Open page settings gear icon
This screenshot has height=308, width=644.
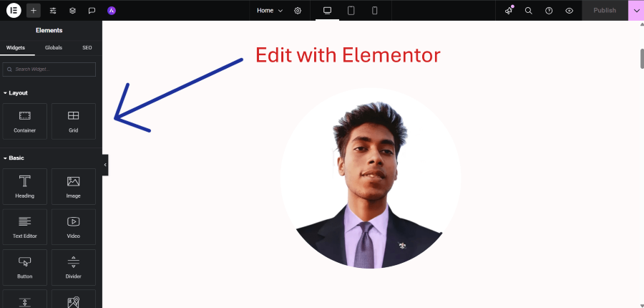298,11
